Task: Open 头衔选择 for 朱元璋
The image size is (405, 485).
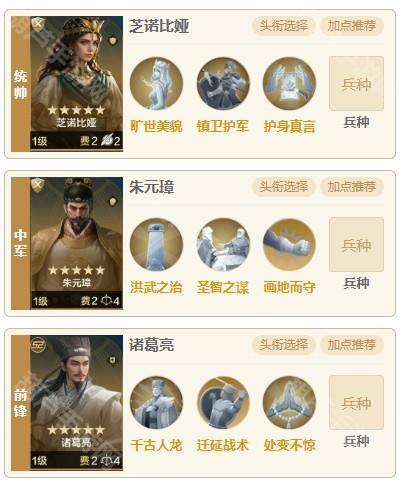Action: (x=284, y=187)
